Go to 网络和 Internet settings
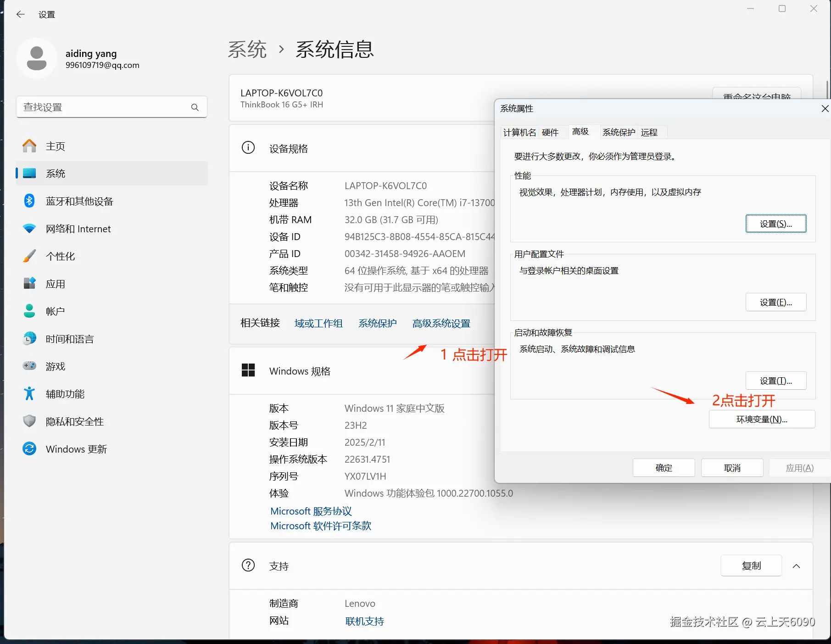 (x=112, y=229)
